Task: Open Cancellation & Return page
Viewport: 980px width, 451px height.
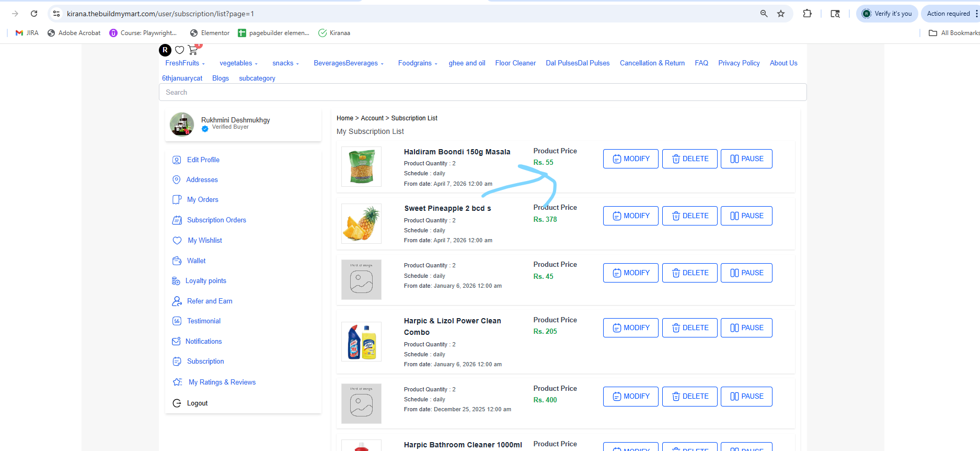Action: click(652, 63)
